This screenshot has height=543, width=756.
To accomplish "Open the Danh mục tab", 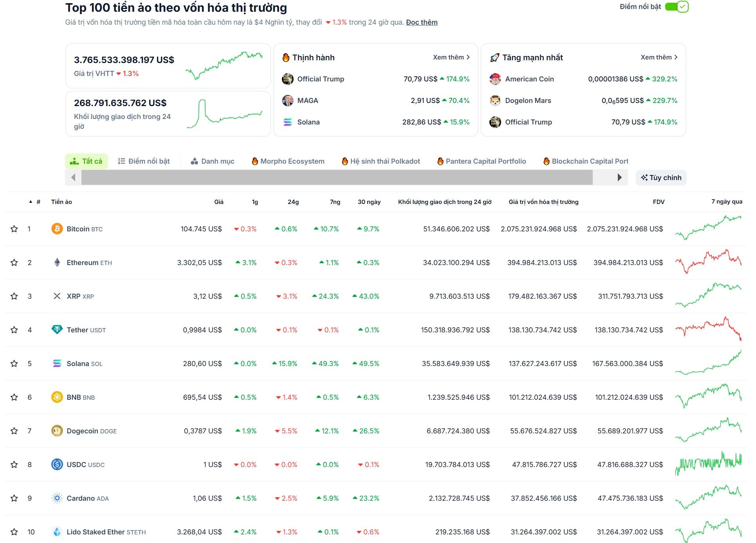I will pos(213,161).
